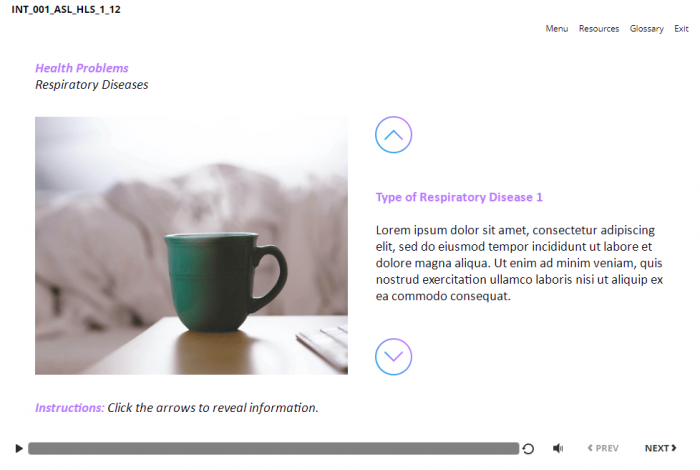Screen dimensions: 700x470
Task: Click the Instructions label
Action: [70, 408]
